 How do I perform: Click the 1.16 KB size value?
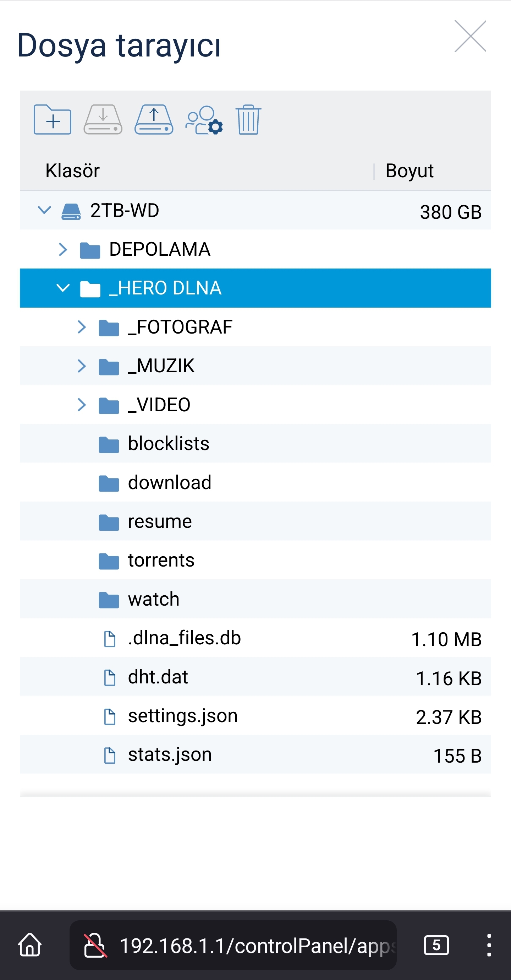pyautogui.click(x=449, y=678)
